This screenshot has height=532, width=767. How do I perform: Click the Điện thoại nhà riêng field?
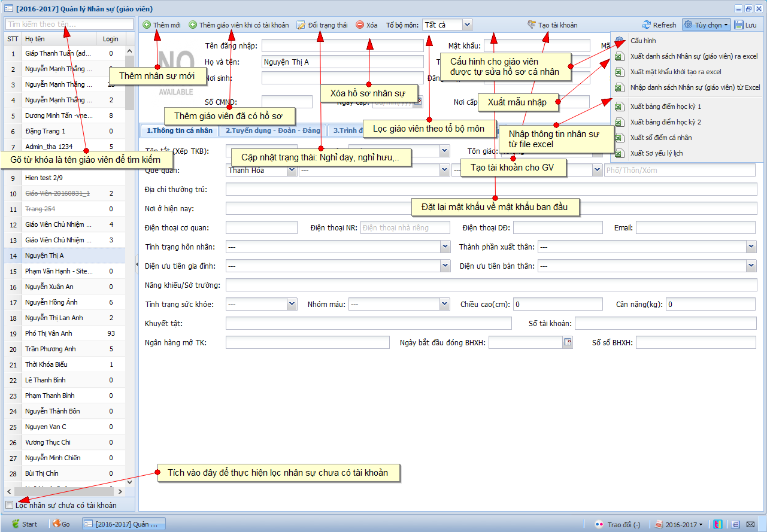pyautogui.click(x=405, y=227)
